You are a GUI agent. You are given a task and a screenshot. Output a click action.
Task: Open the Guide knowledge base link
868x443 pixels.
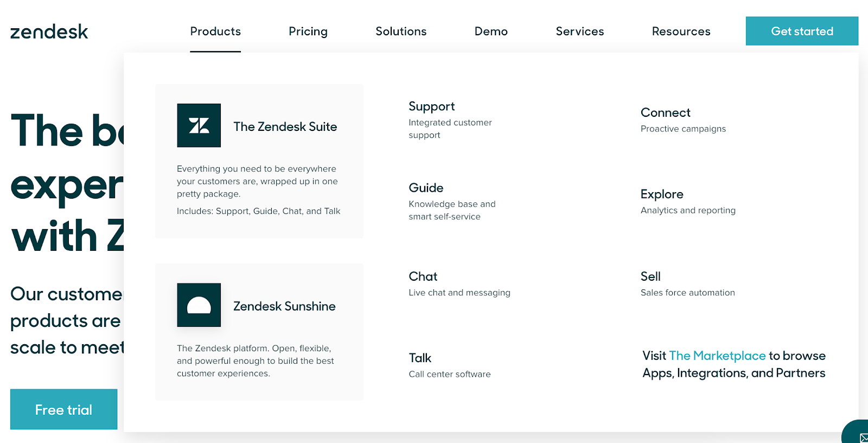click(x=426, y=188)
